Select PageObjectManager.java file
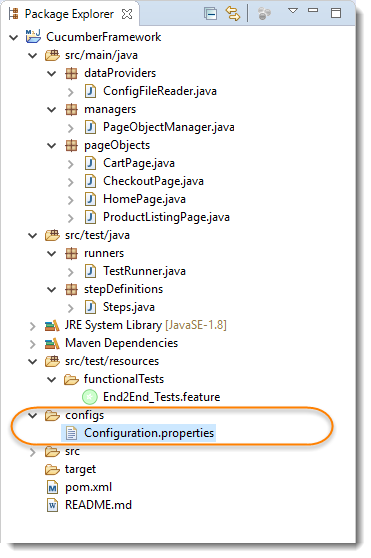The height and width of the screenshot is (558, 371). [x=169, y=127]
